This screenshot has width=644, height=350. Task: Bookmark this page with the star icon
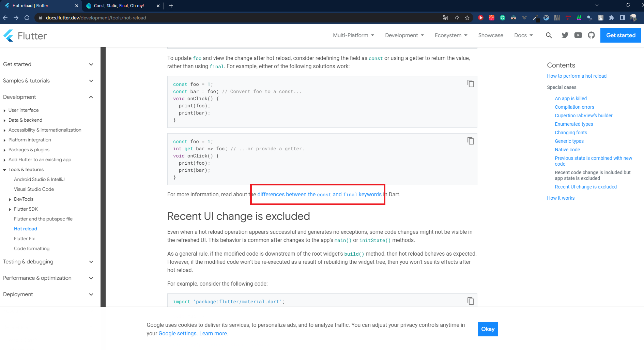pyautogui.click(x=467, y=18)
